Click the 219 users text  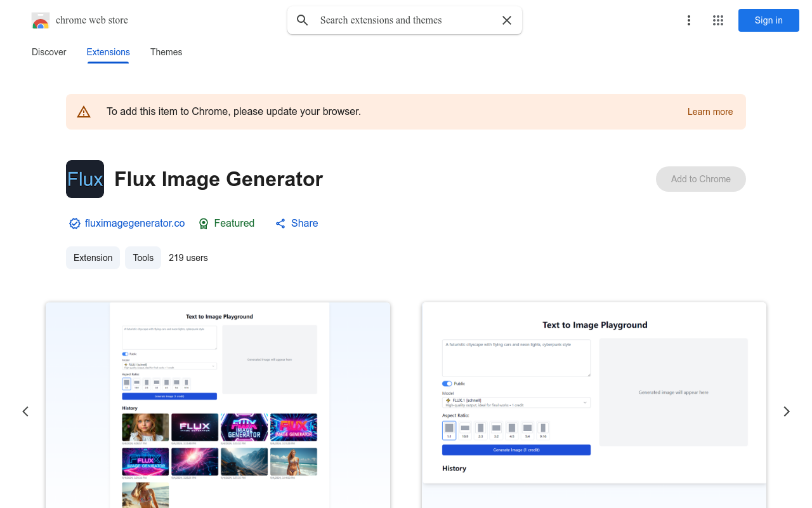coord(188,258)
